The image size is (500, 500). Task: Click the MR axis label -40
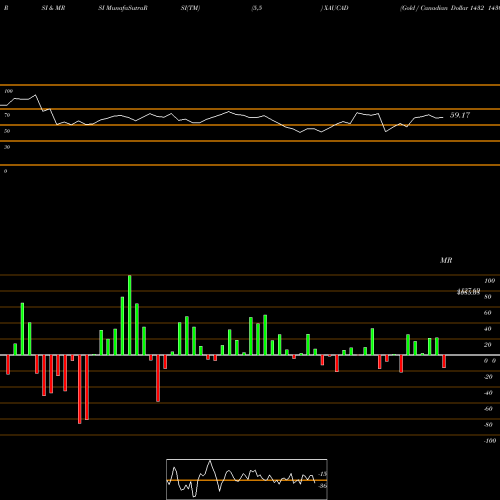click(x=488, y=393)
